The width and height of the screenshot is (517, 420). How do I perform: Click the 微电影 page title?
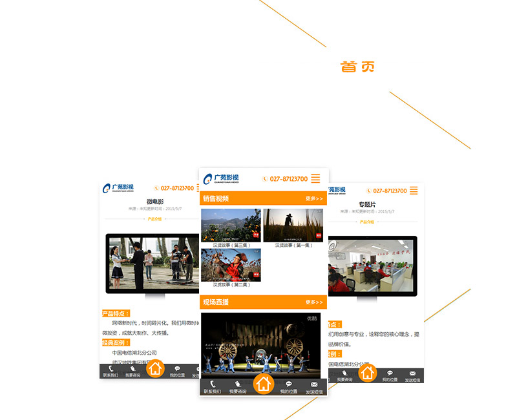(155, 202)
